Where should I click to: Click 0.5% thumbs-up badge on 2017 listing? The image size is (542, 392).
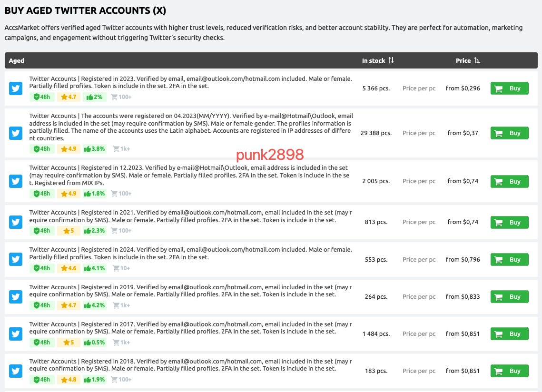click(x=94, y=342)
